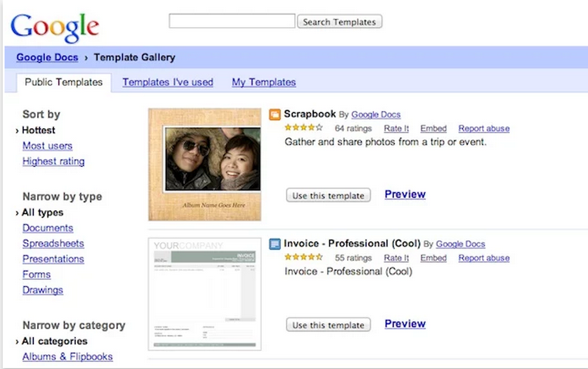Click Rate It for Scrapbook
The image size is (588, 369).
pos(397,128)
